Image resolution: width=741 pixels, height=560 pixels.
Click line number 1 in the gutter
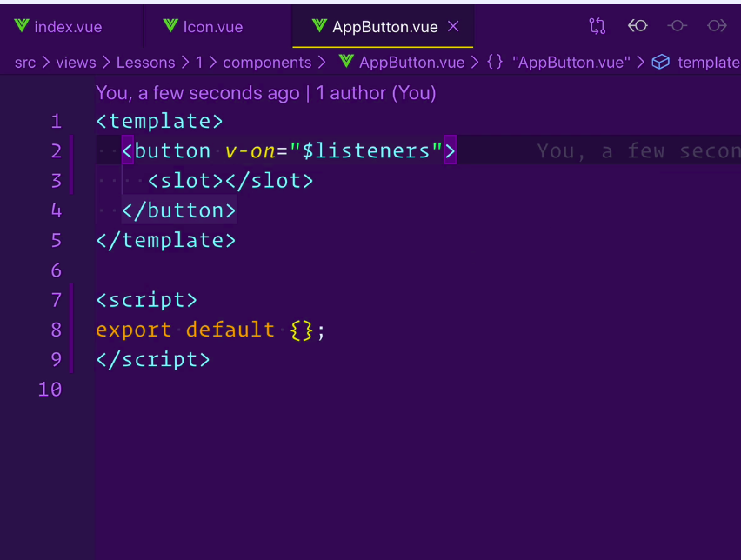pyautogui.click(x=57, y=122)
